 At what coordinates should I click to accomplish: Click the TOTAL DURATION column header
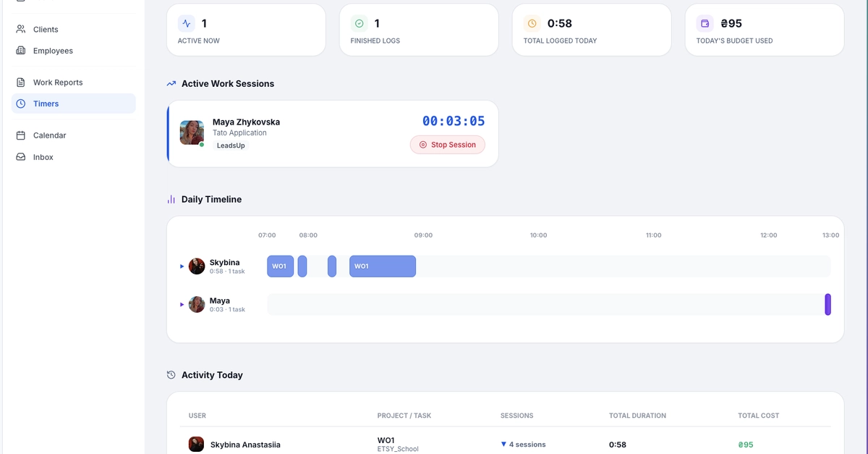click(638, 416)
